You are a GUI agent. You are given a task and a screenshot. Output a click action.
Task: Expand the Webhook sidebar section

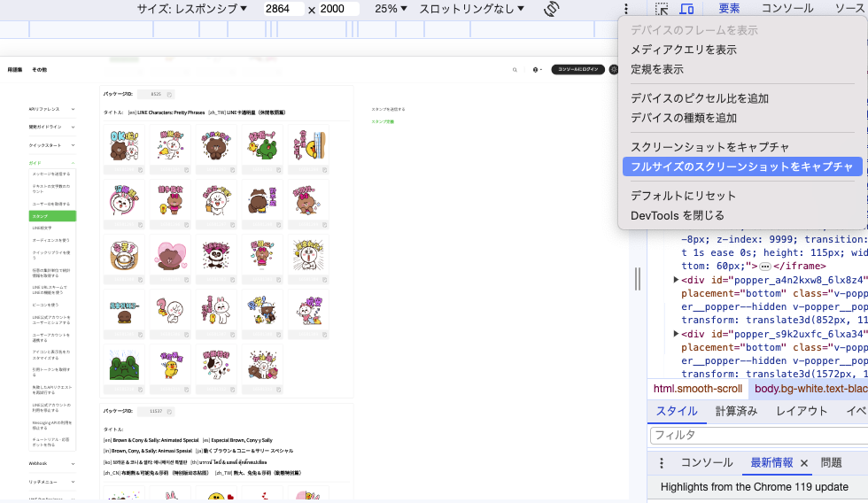point(52,464)
